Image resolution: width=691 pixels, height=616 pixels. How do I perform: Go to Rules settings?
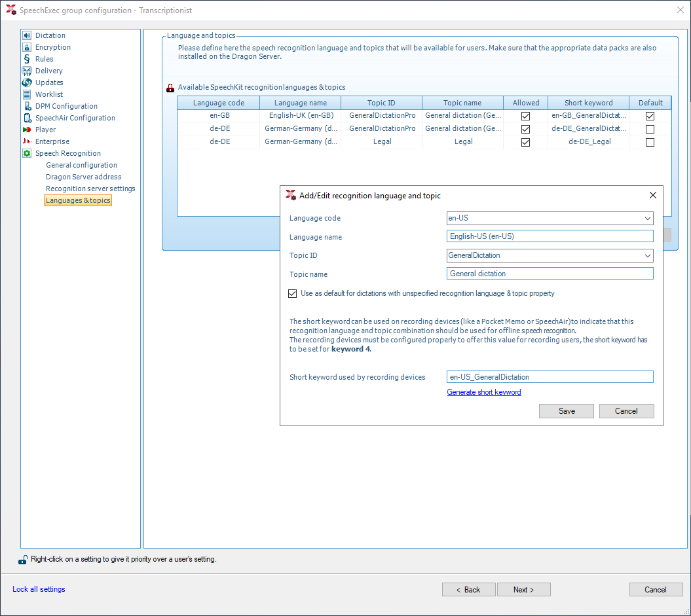(44, 59)
